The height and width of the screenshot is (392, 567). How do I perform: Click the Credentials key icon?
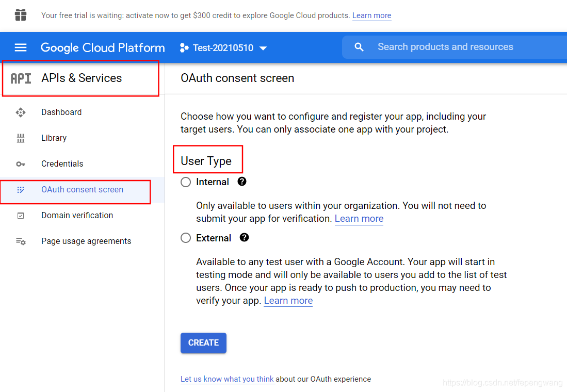pyautogui.click(x=21, y=164)
